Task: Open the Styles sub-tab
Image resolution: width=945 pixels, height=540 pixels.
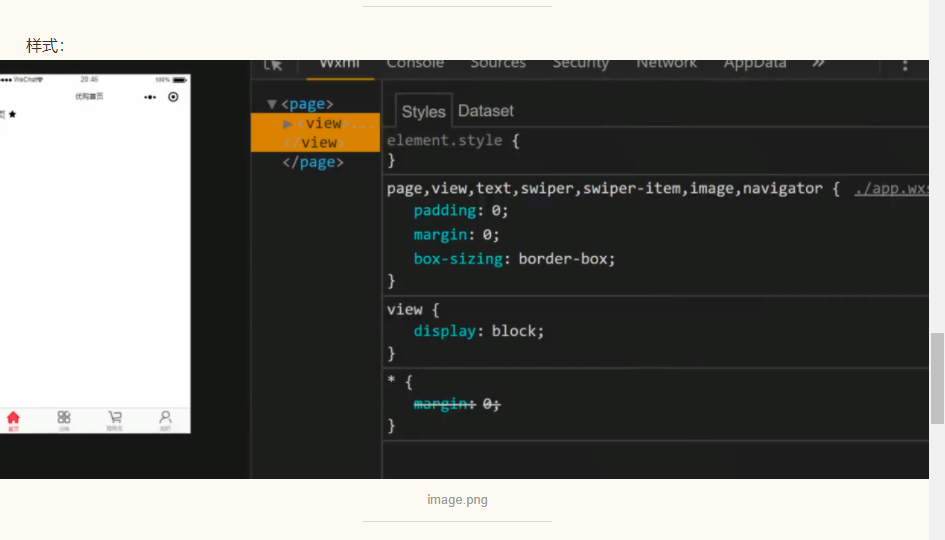Action: coord(424,111)
